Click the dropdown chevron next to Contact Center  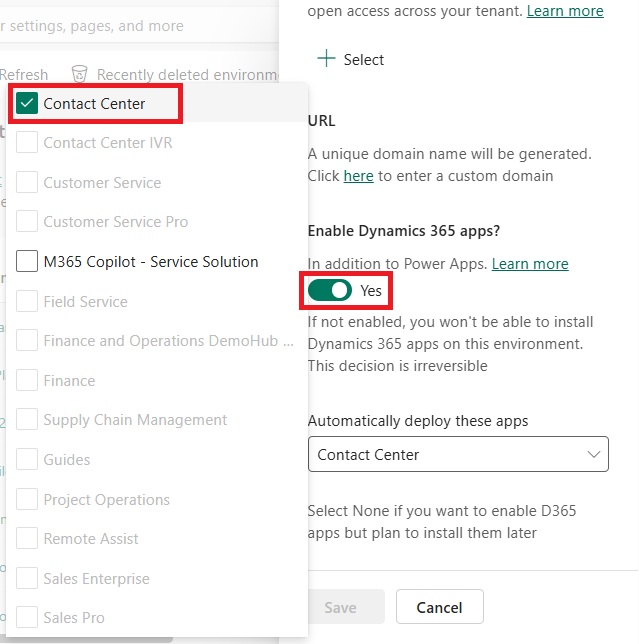594,454
